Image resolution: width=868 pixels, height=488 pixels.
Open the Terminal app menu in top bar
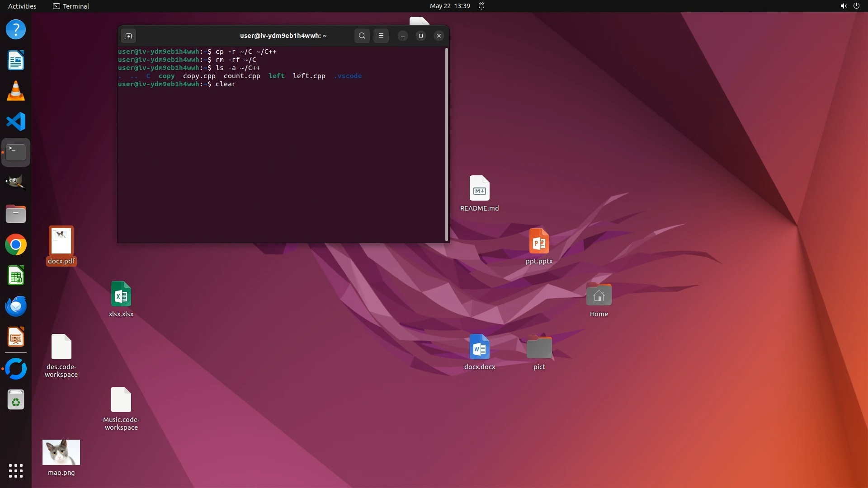pos(71,6)
